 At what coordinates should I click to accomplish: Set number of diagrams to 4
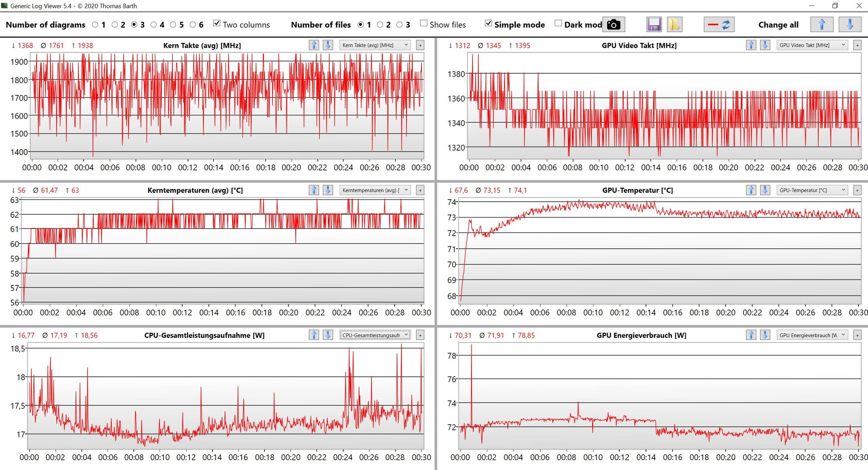click(154, 24)
